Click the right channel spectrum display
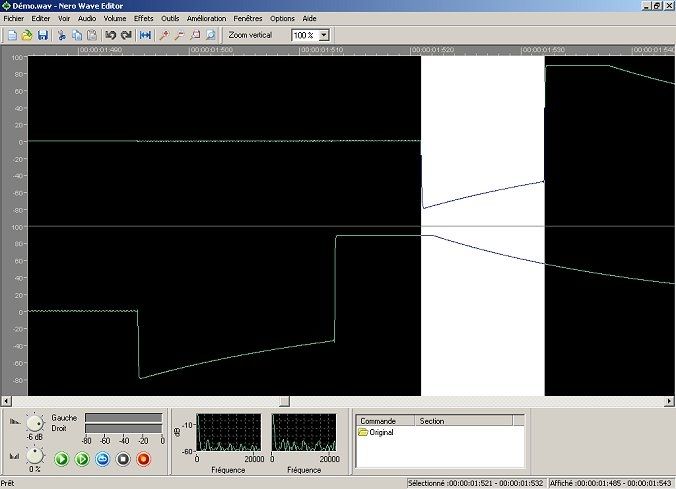 click(304, 433)
